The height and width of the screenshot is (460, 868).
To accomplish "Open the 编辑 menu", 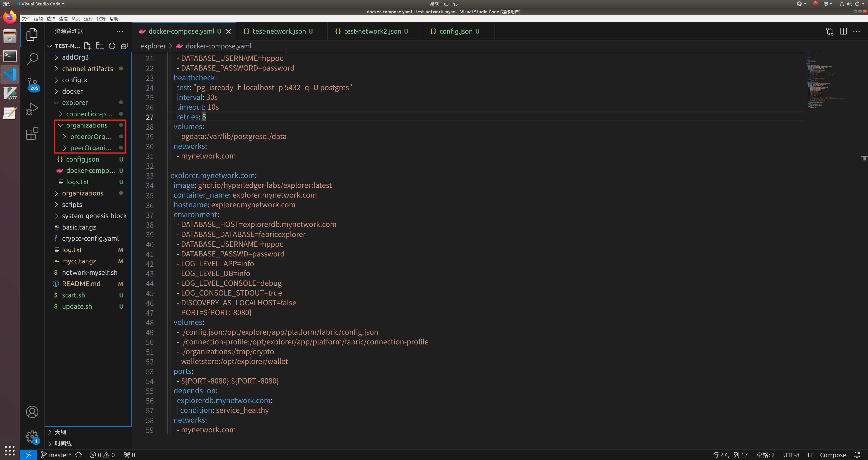I will 38,19.
